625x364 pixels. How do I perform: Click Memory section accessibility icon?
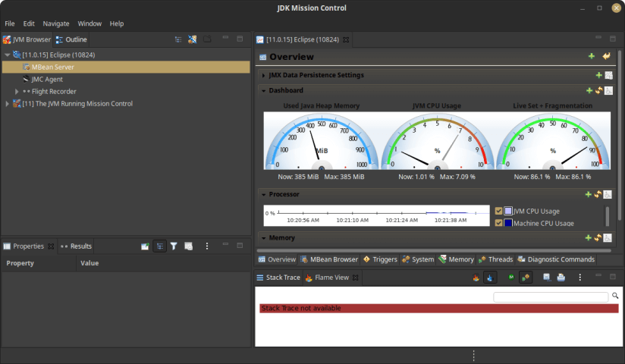point(608,237)
